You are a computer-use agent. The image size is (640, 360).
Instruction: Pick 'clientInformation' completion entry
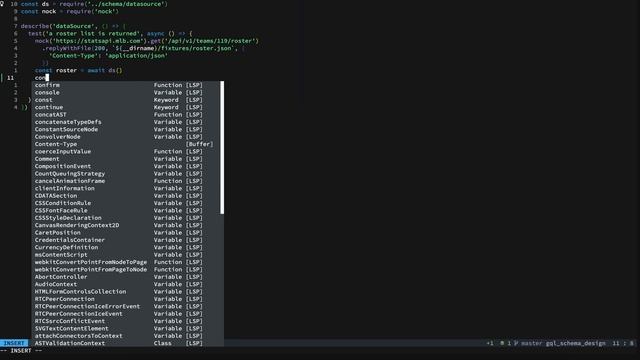[x=128, y=188]
